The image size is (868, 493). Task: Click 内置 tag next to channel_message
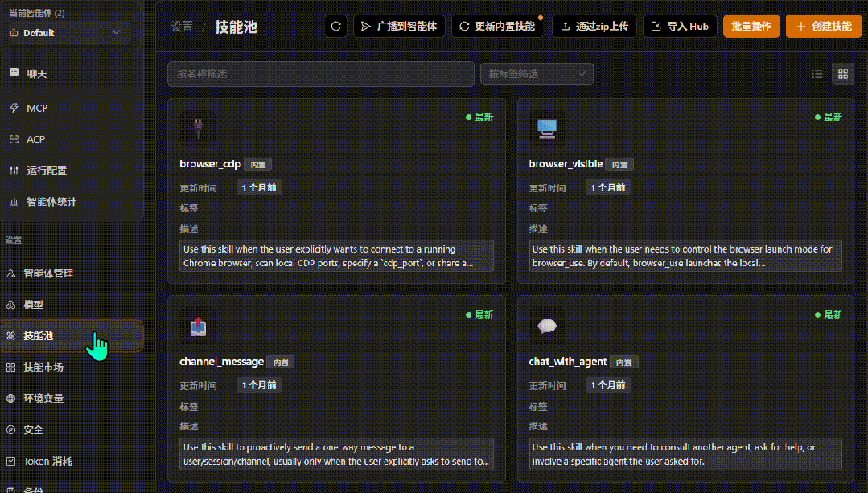pyautogui.click(x=281, y=363)
